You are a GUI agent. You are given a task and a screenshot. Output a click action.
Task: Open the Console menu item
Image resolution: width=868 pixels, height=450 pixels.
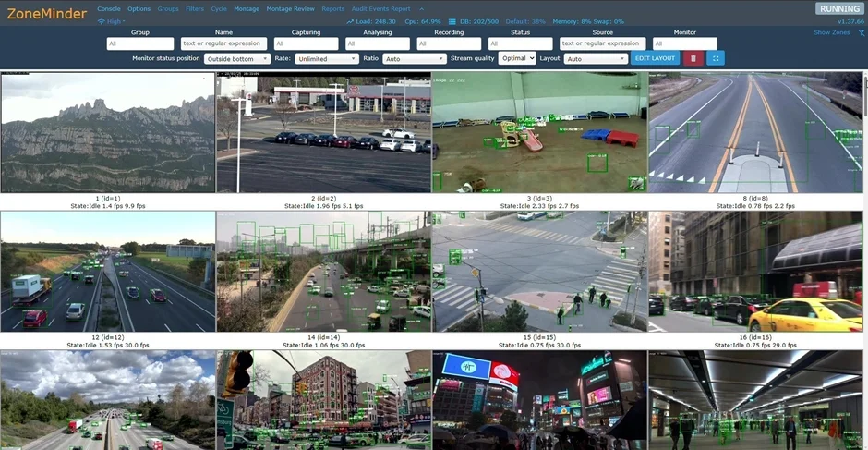[109, 8]
